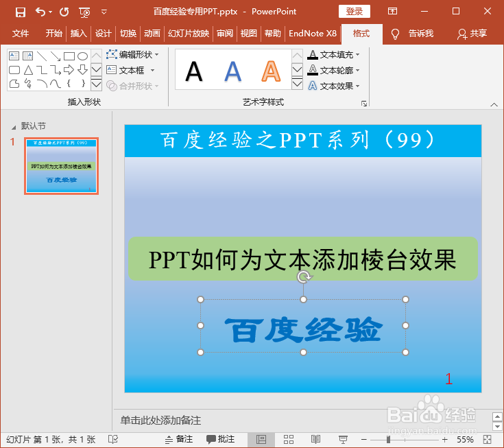Switch to the 审阅 tab

coord(225,34)
